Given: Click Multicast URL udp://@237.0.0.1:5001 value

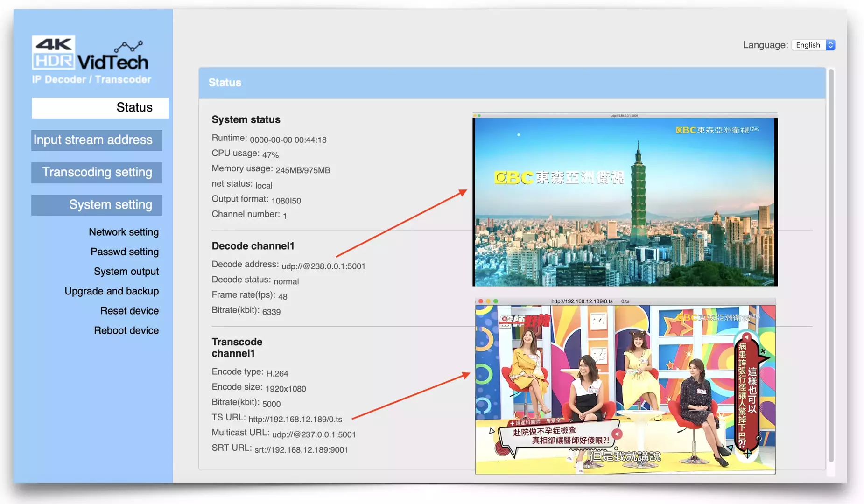Looking at the screenshot, I should point(314,434).
